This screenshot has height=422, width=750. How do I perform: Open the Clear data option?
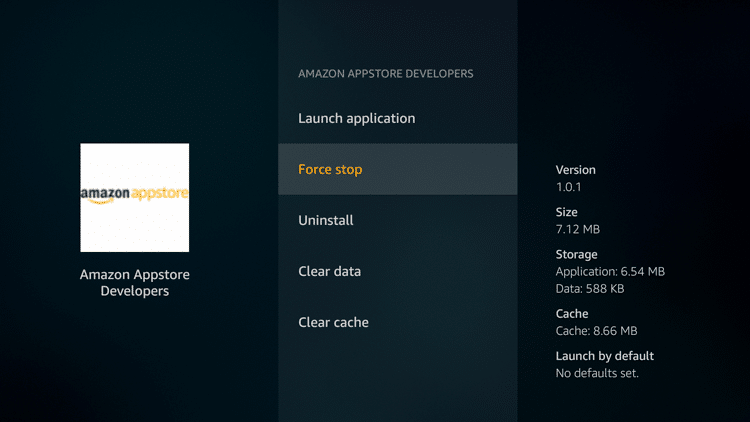(397, 271)
